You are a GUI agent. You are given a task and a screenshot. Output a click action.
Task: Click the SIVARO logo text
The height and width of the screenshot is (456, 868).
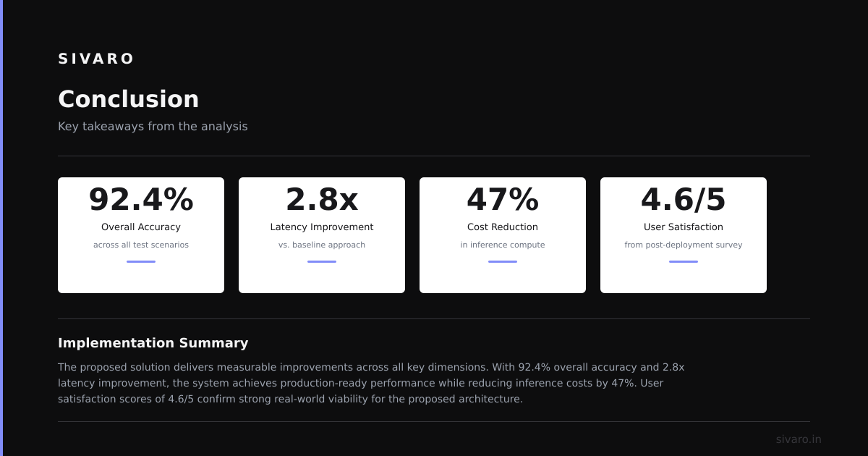coord(95,59)
